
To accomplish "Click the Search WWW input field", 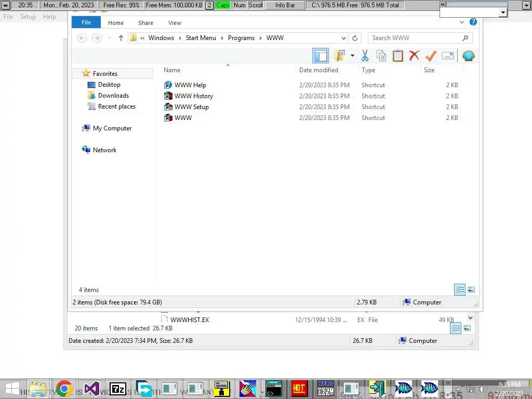I will [415, 37].
